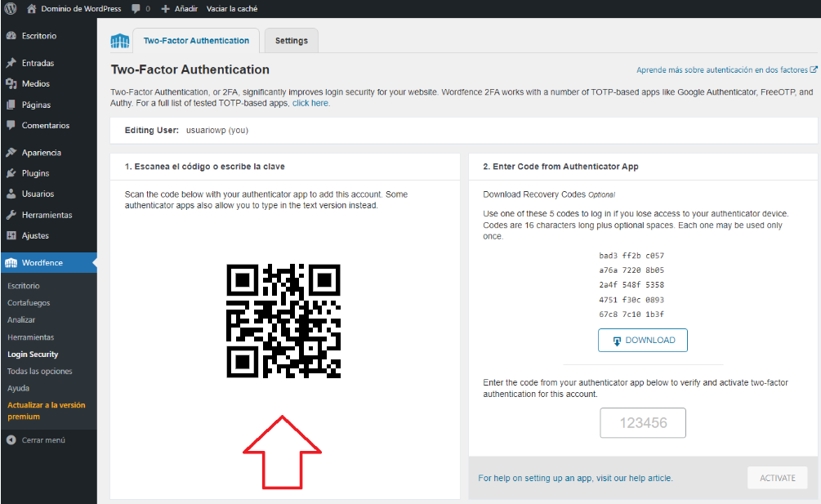Image resolution: width=821 pixels, height=504 pixels.
Task: Click the Ajustes settings icon
Action: 11,235
